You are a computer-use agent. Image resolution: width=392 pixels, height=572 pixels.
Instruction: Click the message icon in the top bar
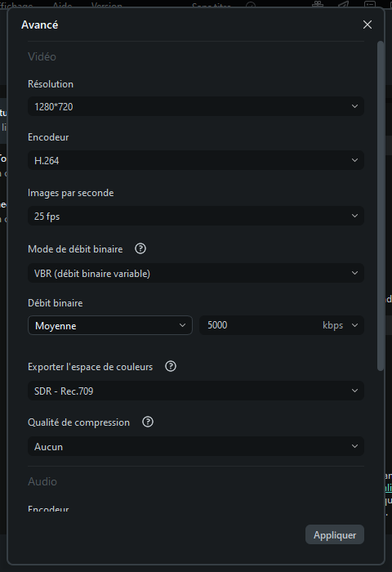(370, 4)
